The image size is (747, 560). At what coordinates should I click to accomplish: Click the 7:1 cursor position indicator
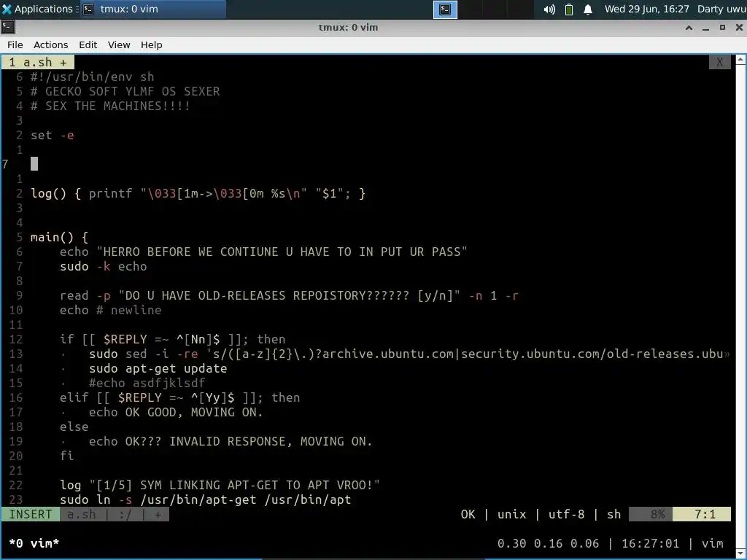coord(702,514)
